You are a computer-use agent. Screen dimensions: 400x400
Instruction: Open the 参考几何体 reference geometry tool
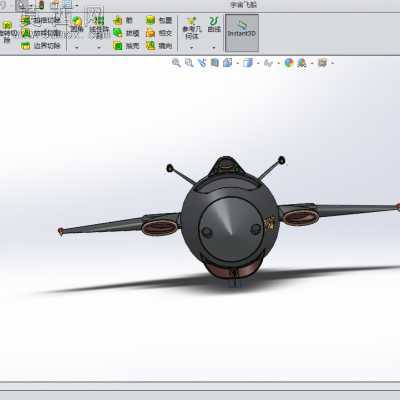[192, 29]
